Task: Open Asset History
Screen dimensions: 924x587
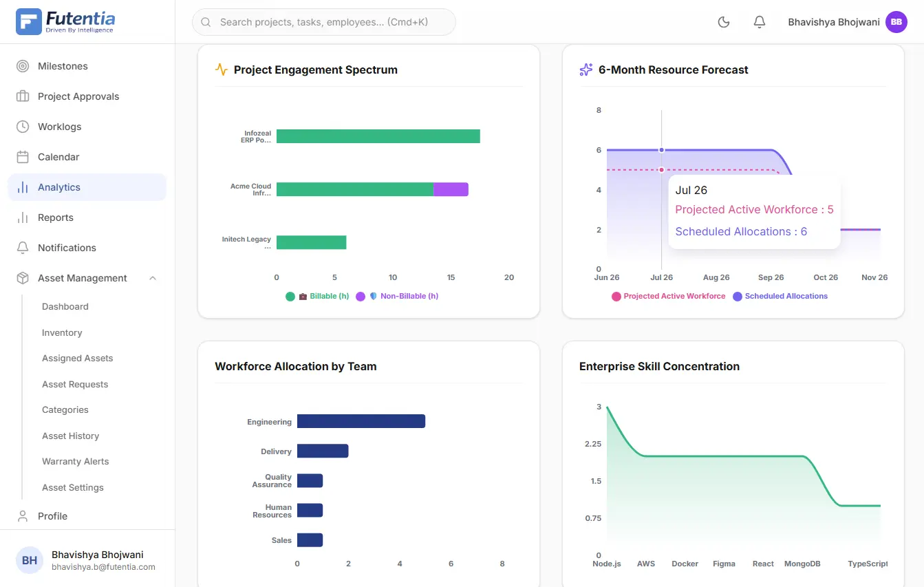Action: [x=70, y=436]
